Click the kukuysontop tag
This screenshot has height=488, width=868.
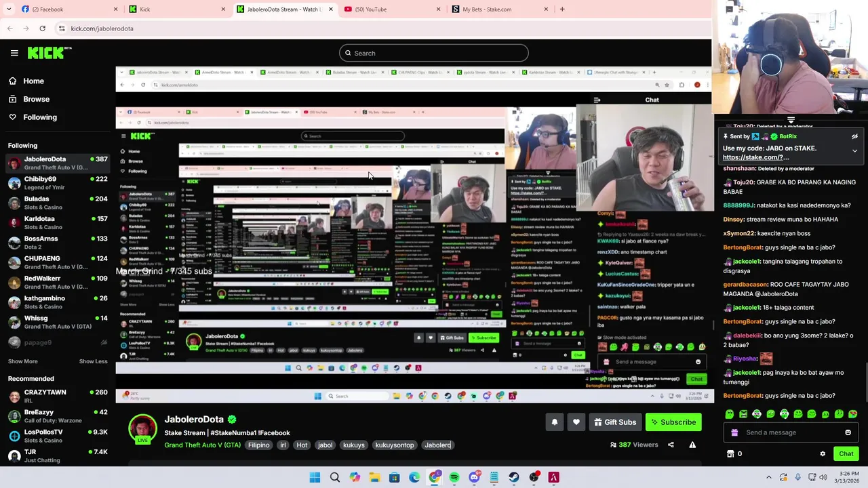coord(395,445)
